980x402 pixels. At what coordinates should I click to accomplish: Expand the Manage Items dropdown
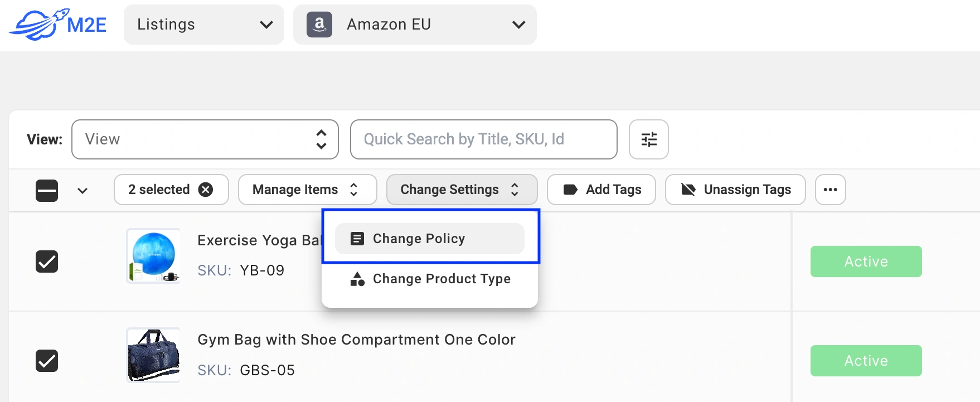(307, 190)
